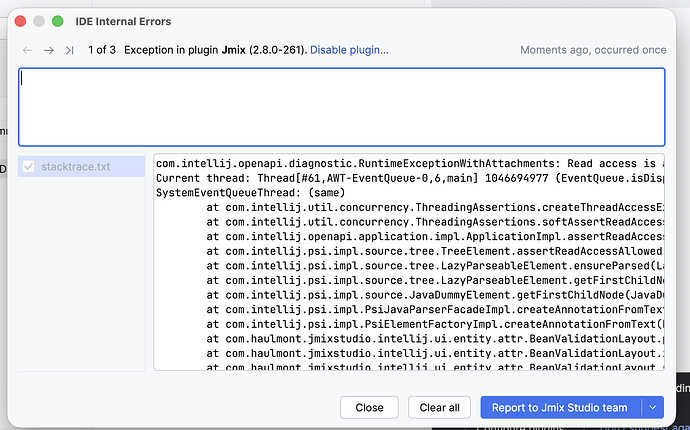690x430 pixels.
Task: Select the stacktrace.txt attachment row
Action: pos(81,166)
